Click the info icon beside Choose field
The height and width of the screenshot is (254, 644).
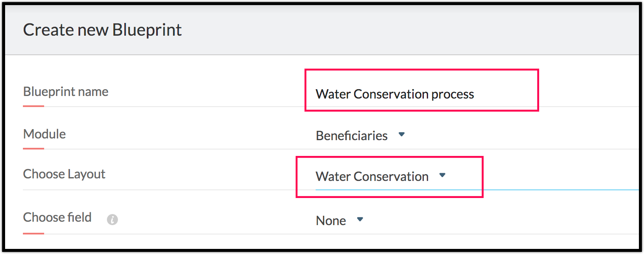click(x=112, y=220)
